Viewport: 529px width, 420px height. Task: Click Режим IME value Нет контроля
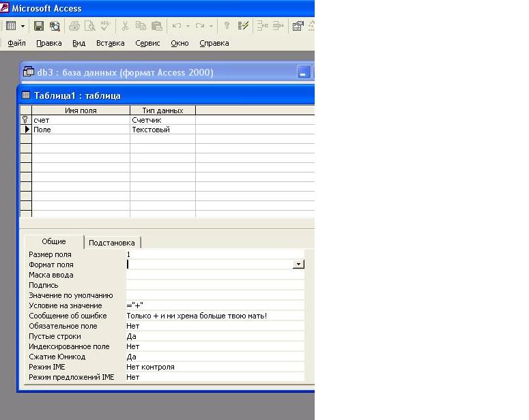pyautogui.click(x=215, y=367)
